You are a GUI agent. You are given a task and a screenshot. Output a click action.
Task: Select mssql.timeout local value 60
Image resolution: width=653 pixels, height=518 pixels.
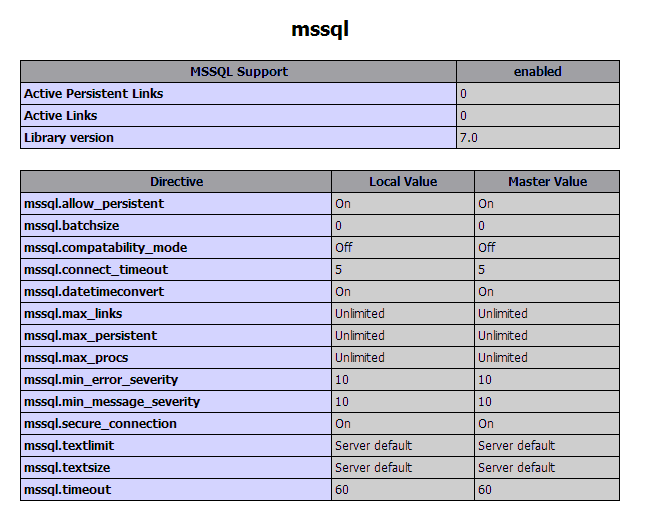click(342, 490)
